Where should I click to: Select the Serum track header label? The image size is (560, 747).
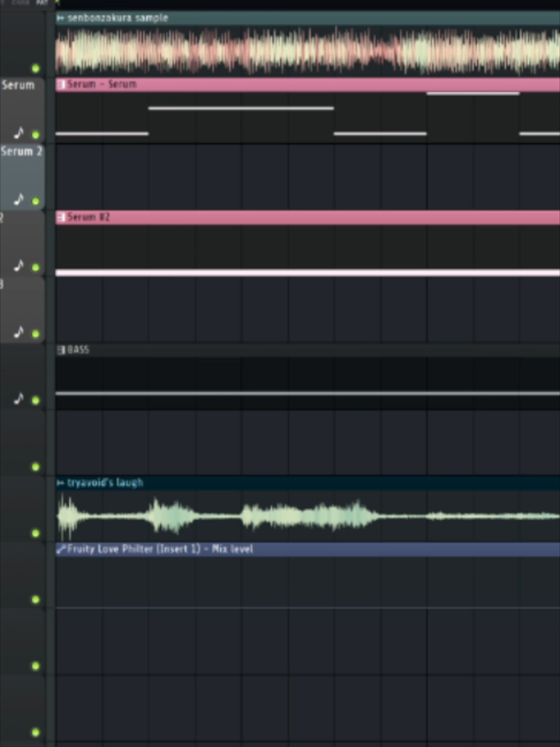(x=18, y=85)
